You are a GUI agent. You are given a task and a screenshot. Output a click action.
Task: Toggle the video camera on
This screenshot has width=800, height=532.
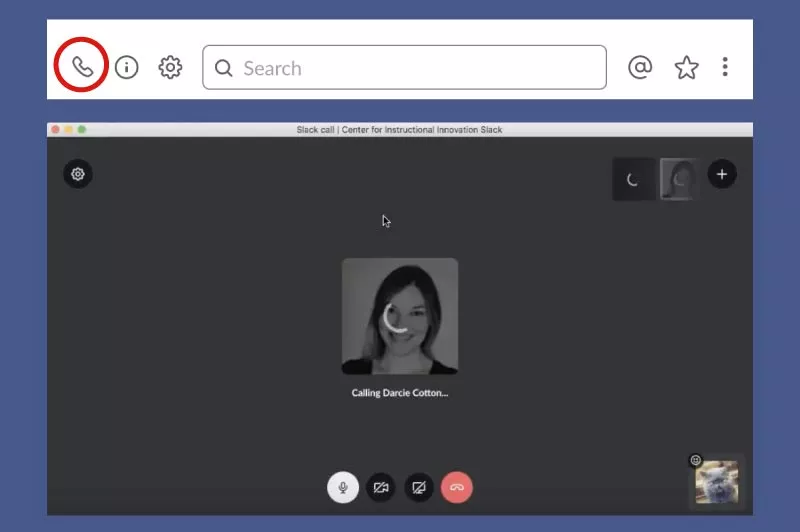click(381, 487)
